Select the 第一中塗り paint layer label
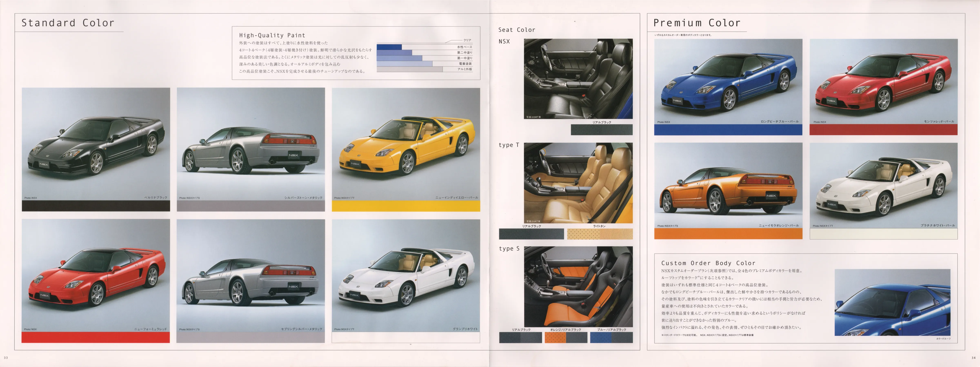The image size is (980, 367). pyautogui.click(x=464, y=58)
